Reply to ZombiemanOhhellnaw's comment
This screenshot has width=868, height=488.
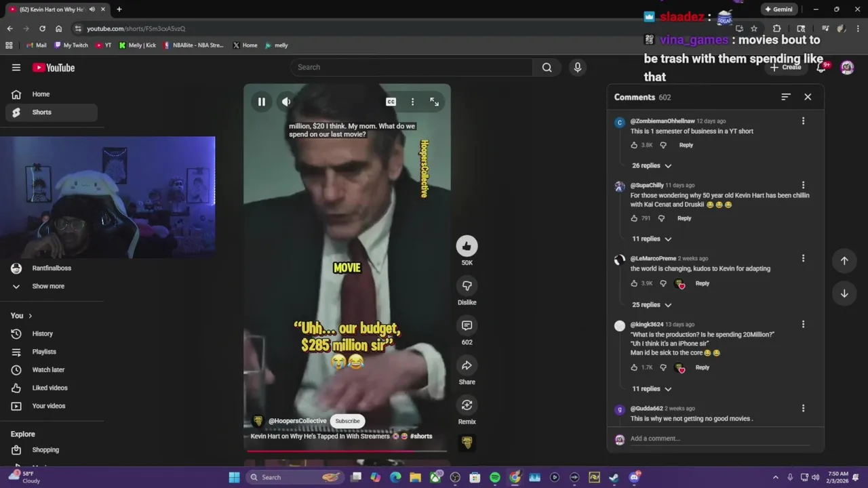[686, 145]
